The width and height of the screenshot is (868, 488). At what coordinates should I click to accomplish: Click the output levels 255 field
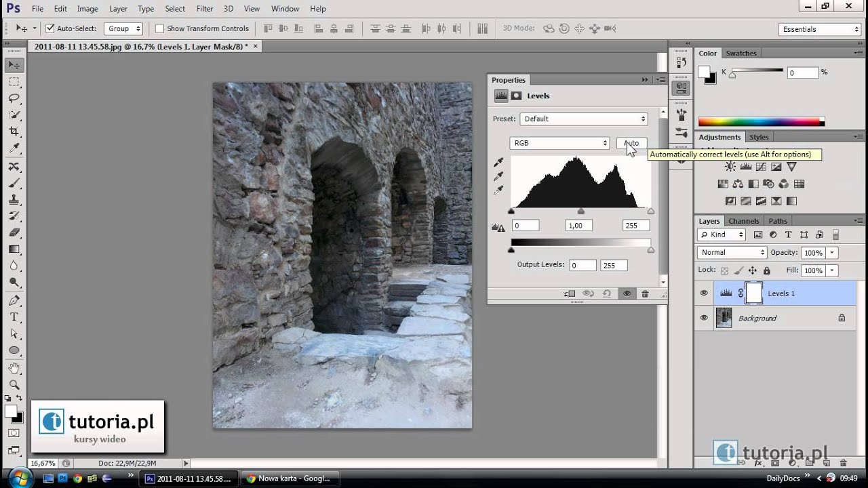click(x=614, y=265)
